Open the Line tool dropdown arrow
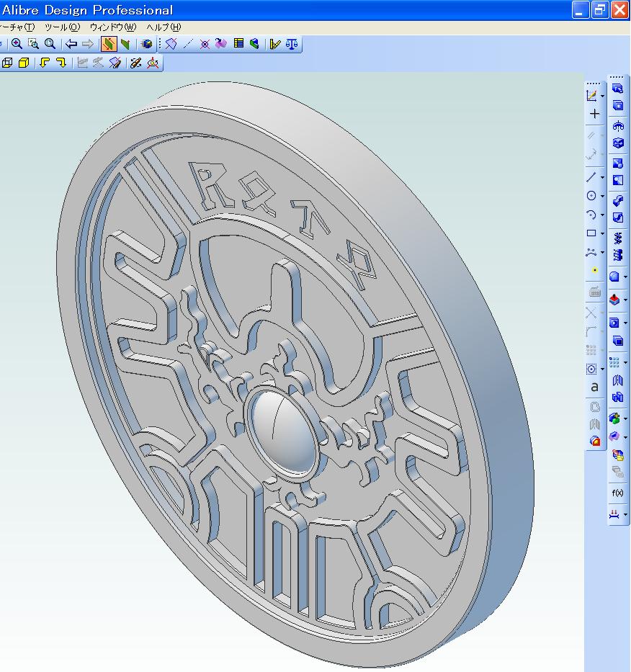 pos(601,176)
